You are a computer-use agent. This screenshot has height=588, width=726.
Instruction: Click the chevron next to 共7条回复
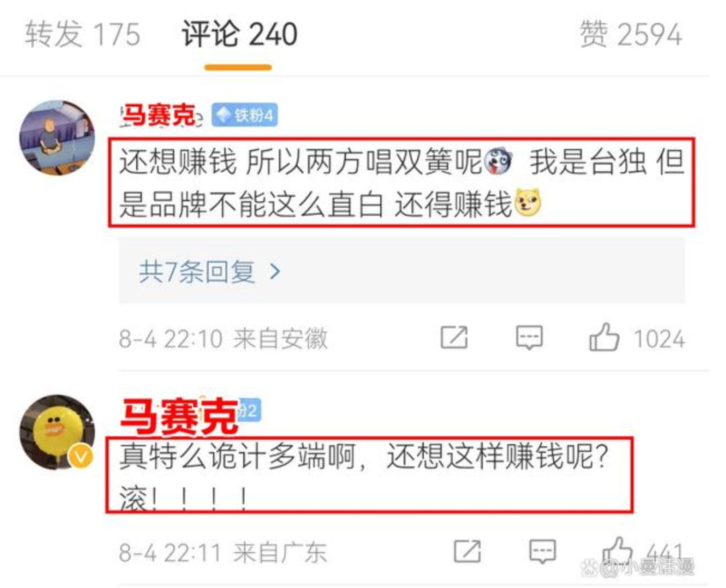click(274, 271)
